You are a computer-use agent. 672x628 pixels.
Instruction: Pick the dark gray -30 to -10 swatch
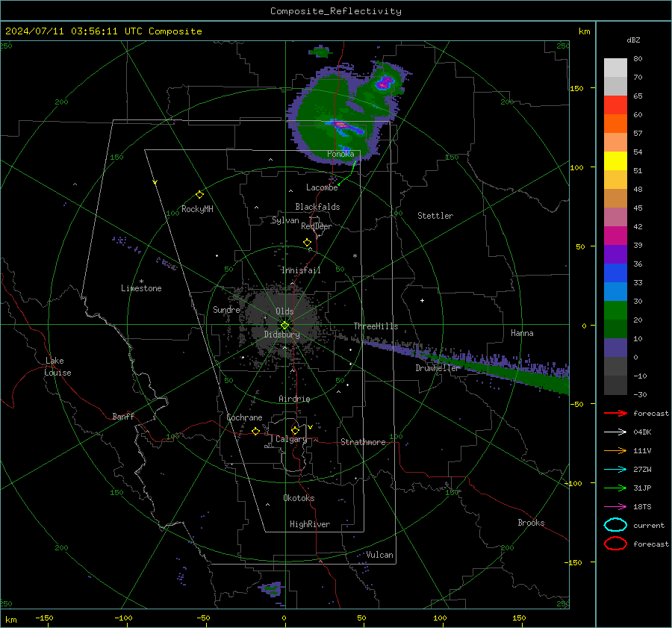click(x=615, y=385)
